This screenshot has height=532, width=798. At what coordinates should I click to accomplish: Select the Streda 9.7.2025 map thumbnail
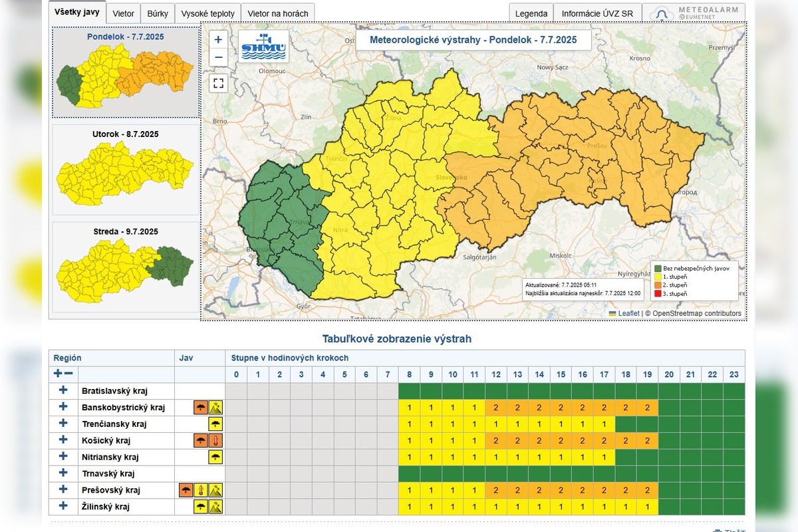click(x=125, y=267)
